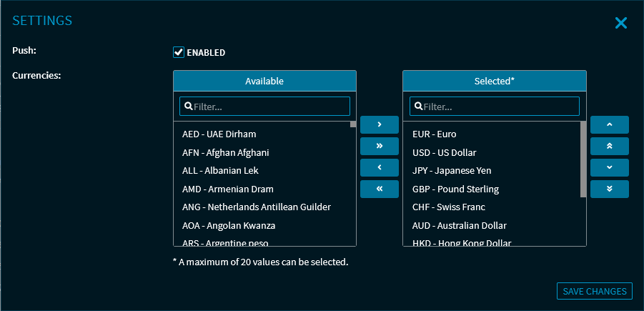Select CHF - Swiss Franc entry

449,207
